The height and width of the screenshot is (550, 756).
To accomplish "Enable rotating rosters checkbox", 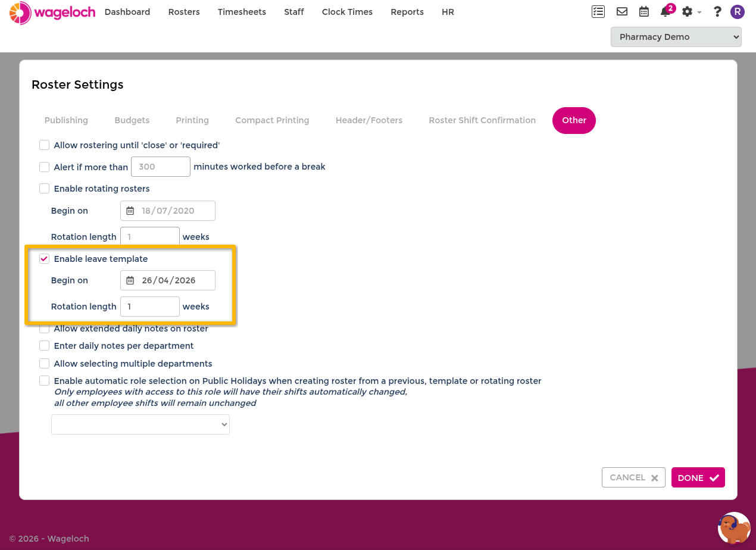I will 44,189.
